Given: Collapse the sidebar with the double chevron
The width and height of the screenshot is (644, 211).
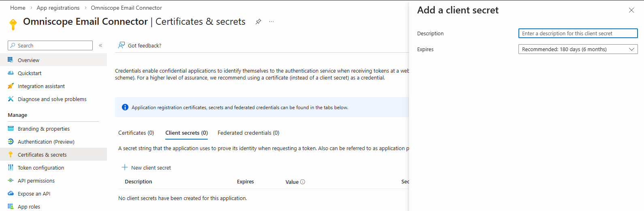Looking at the screenshot, I should tap(100, 45).
